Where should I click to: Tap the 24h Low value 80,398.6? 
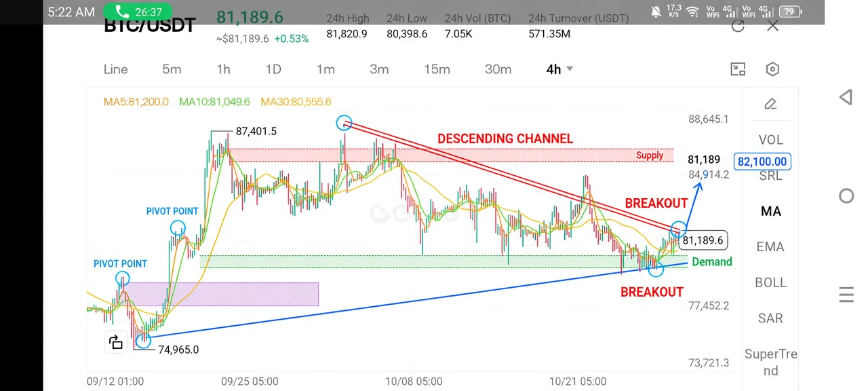pyautogui.click(x=407, y=33)
